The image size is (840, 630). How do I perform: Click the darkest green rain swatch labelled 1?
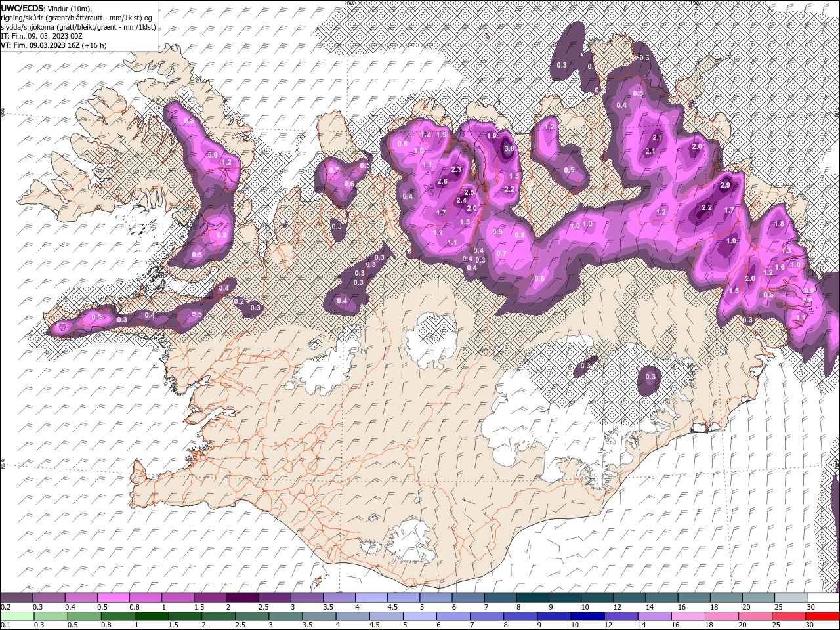click(x=151, y=616)
